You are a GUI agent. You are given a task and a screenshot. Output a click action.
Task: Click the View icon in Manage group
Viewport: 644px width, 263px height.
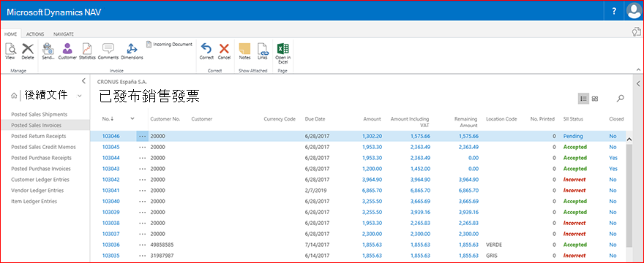point(10,52)
